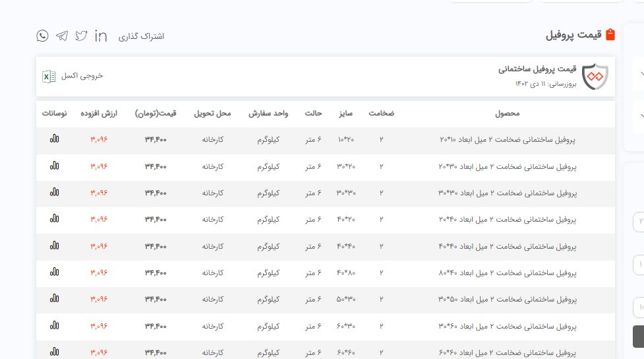Click the قیمت(تومان) column header
644x359 pixels.
coord(156,114)
